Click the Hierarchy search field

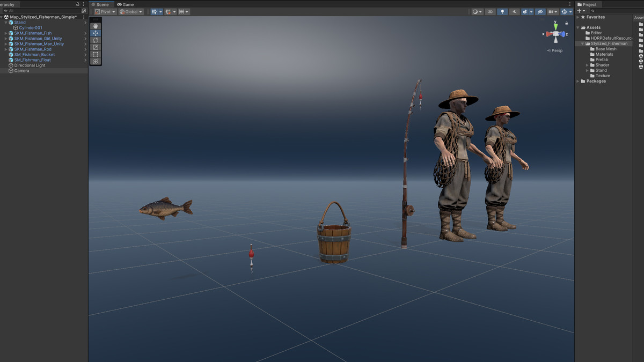click(41, 11)
